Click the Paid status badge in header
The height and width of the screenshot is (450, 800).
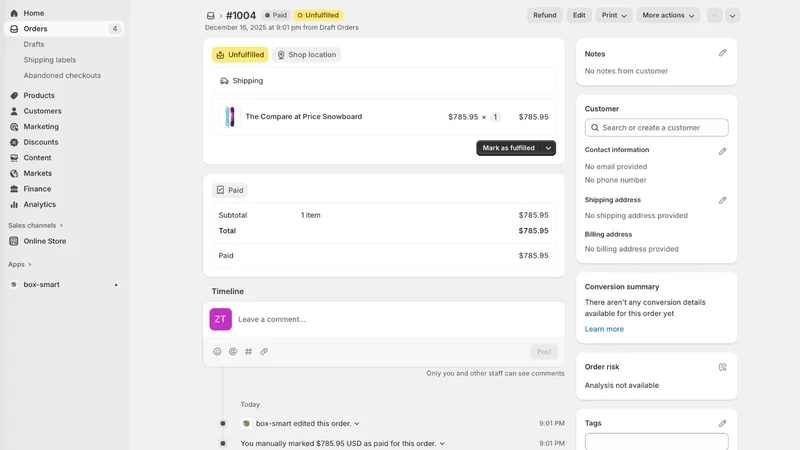point(276,15)
